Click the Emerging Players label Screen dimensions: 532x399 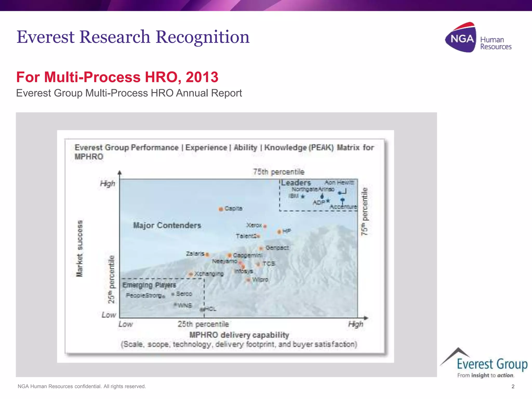149,285
